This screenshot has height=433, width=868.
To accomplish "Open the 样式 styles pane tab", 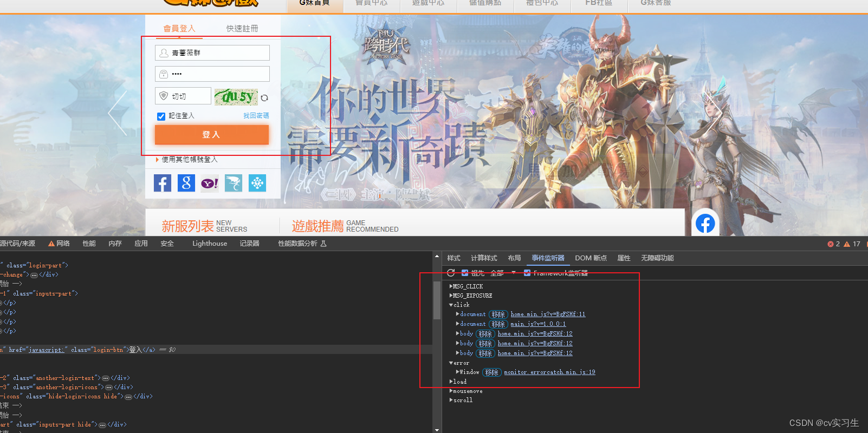I will [454, 258].
